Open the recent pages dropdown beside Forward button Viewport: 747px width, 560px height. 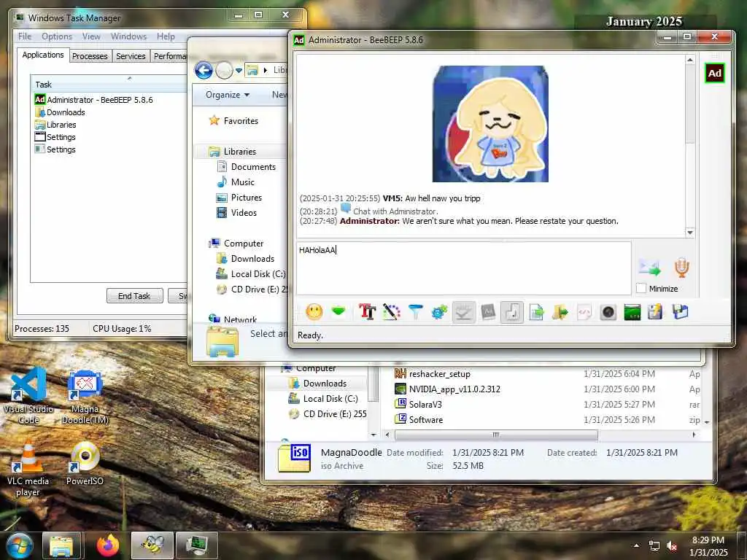[239, 71]
